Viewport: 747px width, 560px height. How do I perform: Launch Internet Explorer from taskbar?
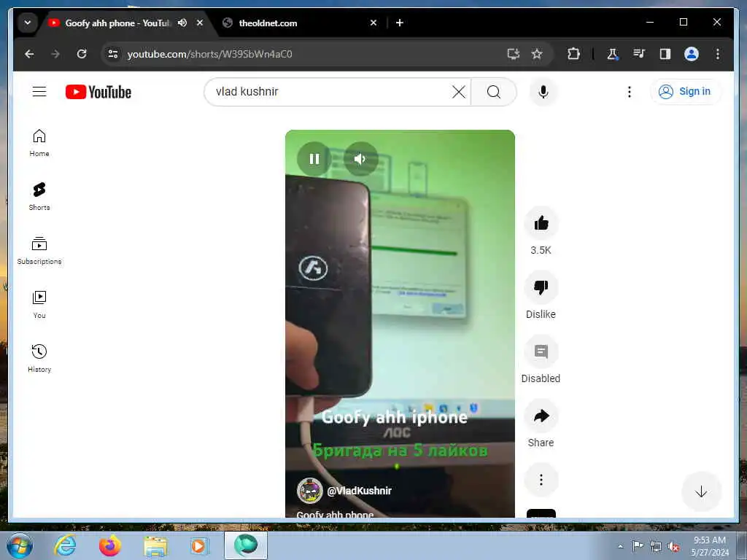[65, 545]
